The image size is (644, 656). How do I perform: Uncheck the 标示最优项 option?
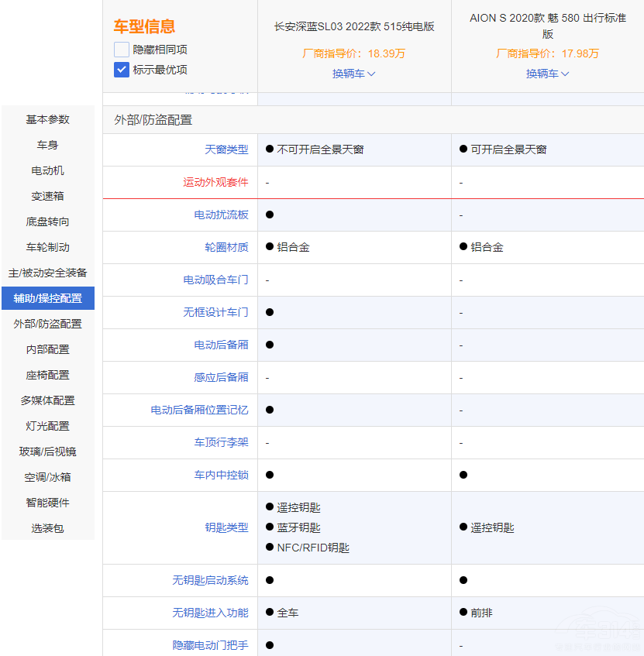click(x=121, y=70)
